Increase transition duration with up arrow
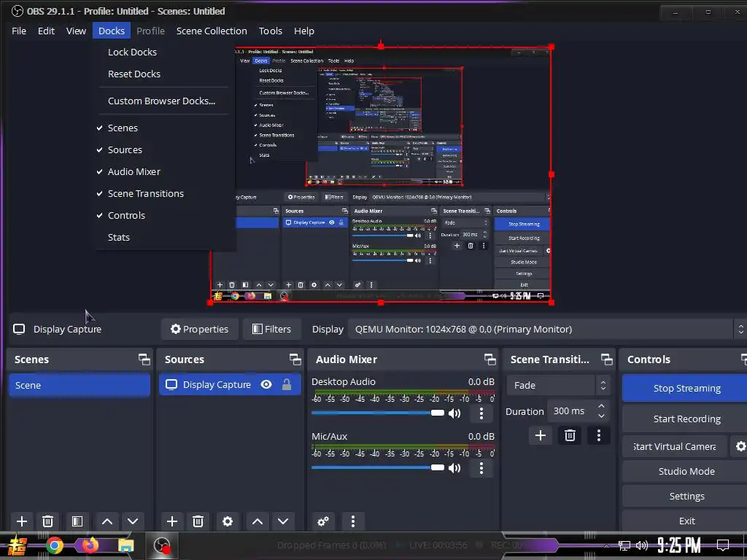 [x=601, y=406]
